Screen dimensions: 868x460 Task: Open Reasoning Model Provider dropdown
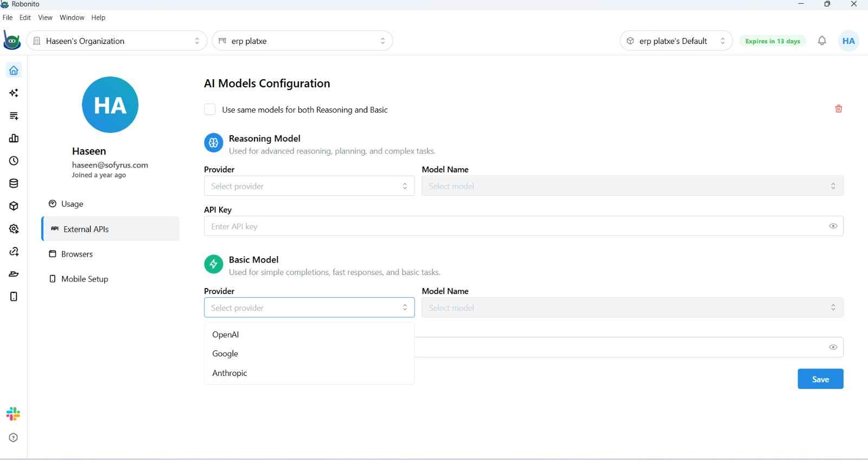pyautogui.click(x=309, y=186)
